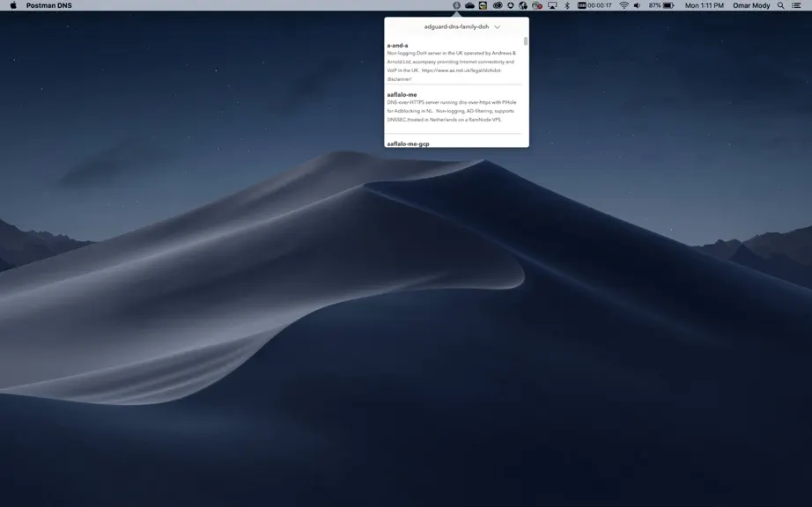Click the battery status indicator

[x=661, y=5]
